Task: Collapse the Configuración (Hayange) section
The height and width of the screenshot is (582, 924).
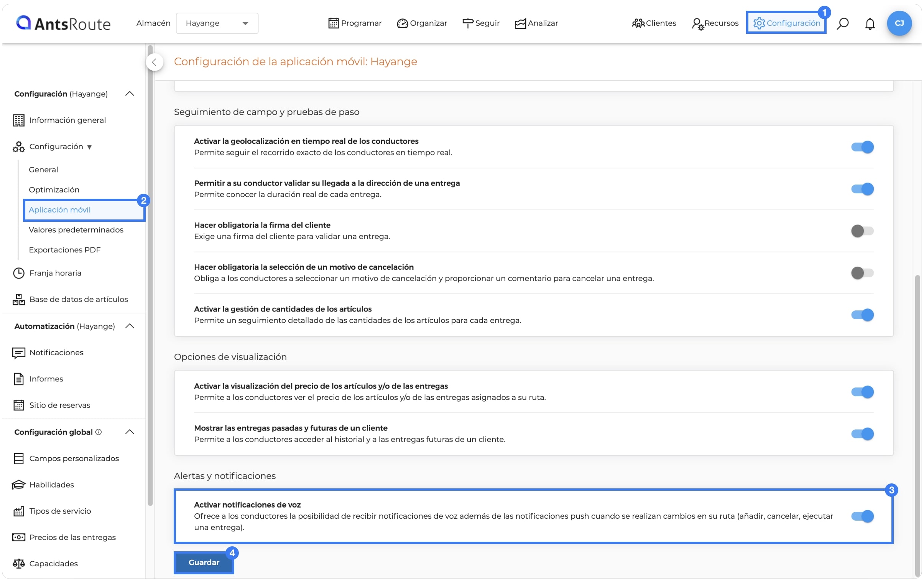Action: click(x=130, y=94)
